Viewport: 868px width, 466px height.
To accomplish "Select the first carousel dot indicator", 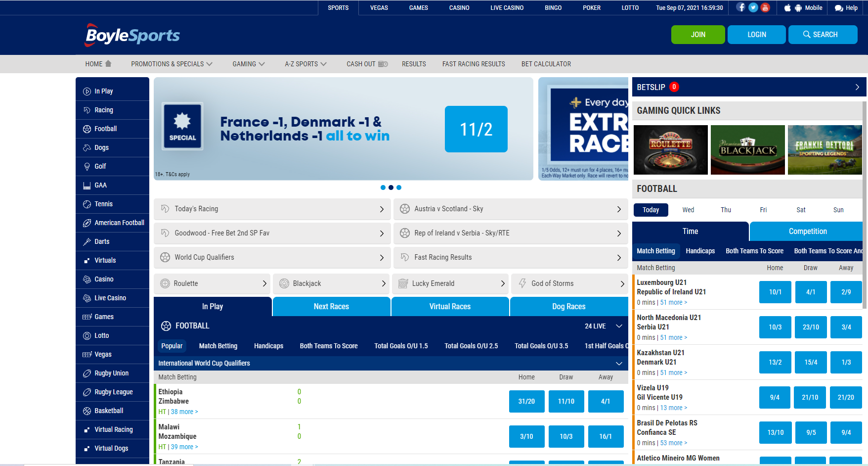I will point(383,187).
